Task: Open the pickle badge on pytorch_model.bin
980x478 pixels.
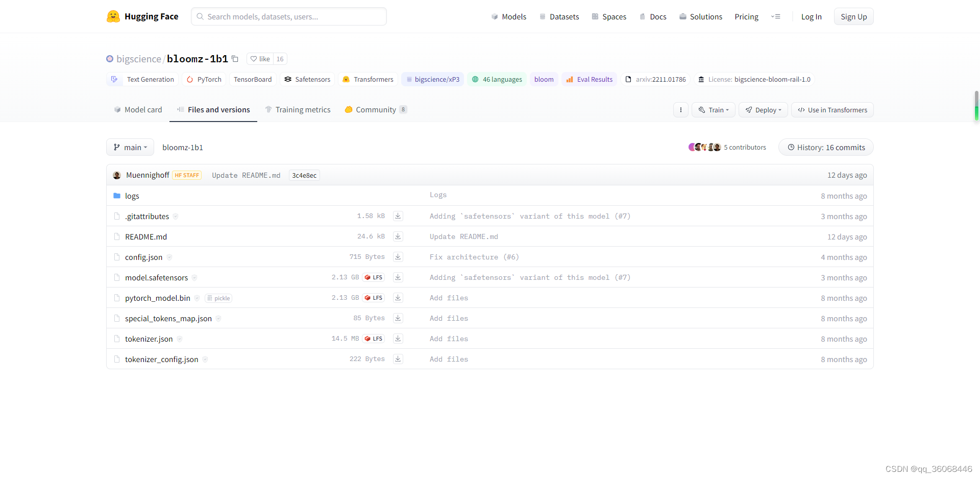Action: 218,298
